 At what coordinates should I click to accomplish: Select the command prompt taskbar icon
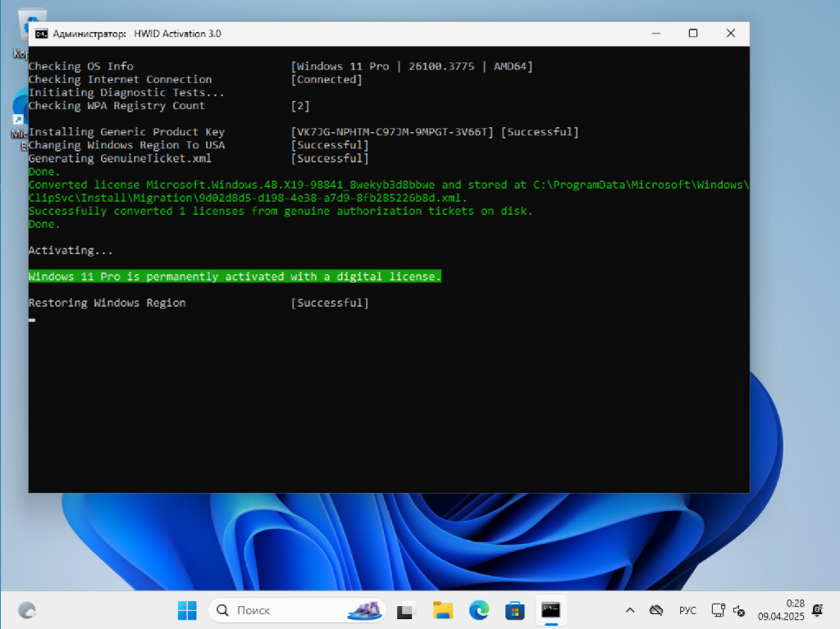tap(550, 610)
